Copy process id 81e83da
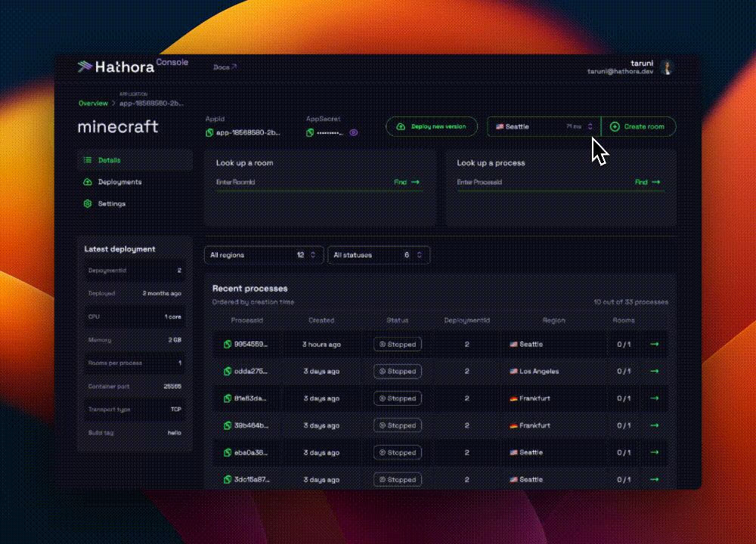This screenshot has width=756, height=544. tap(227, 398)
